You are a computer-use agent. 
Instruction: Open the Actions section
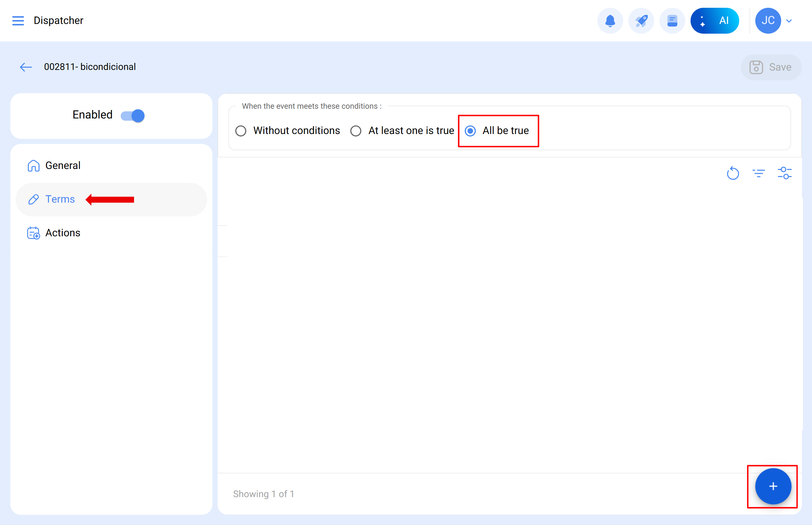pos(63,232)
